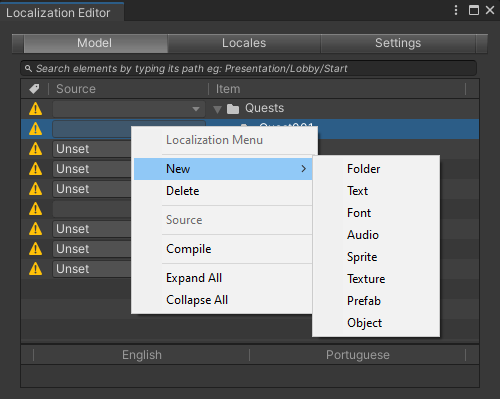Select the Quests tree item label
The image size is (500, 399).
point(264,108)
